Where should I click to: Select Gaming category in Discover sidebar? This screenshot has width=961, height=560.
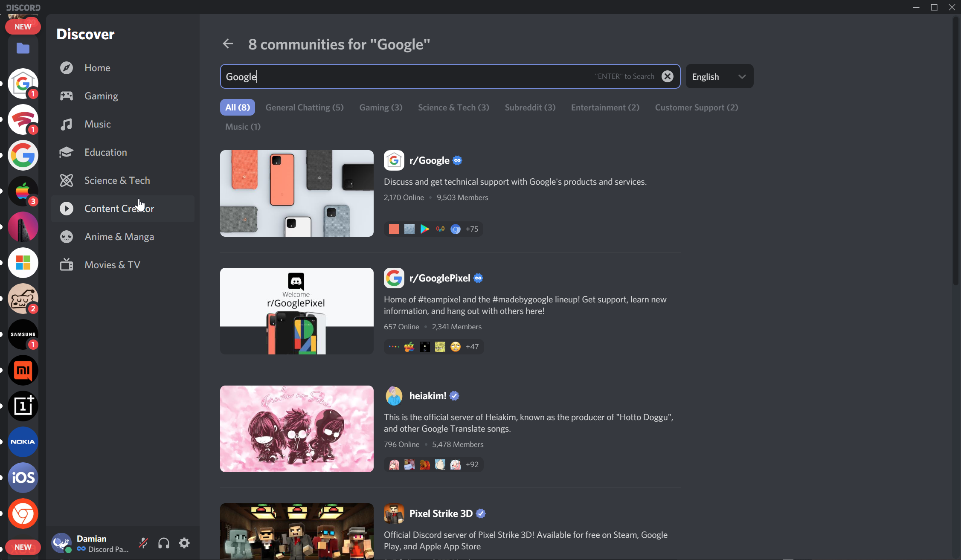point(101,96)
